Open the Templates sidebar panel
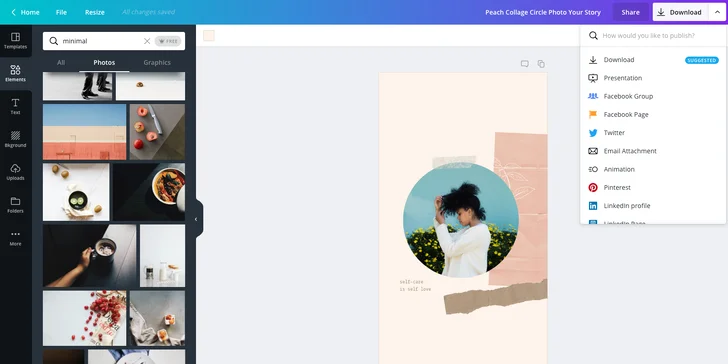The height and width of the screenshot is (364, 728). coord(15,40)
